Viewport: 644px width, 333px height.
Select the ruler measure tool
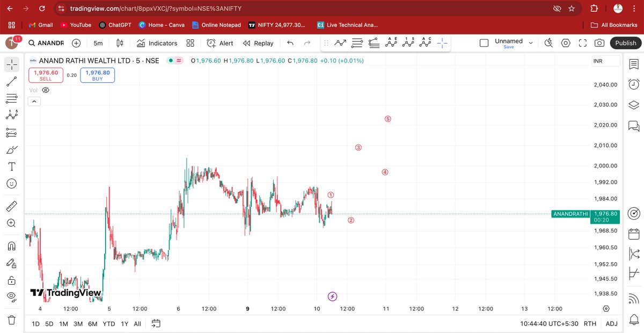pyautogui.click(x=12, y=206)
